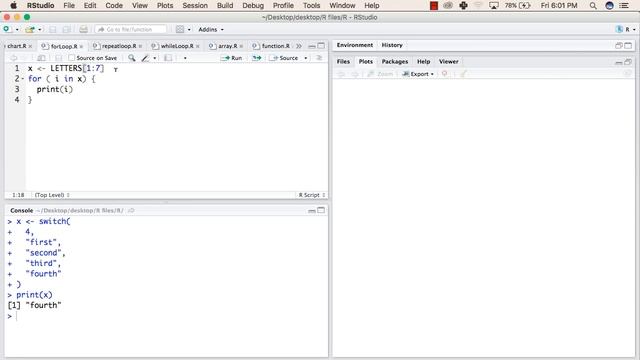
Task: Click the New File icon
Action: click(6, 29)
